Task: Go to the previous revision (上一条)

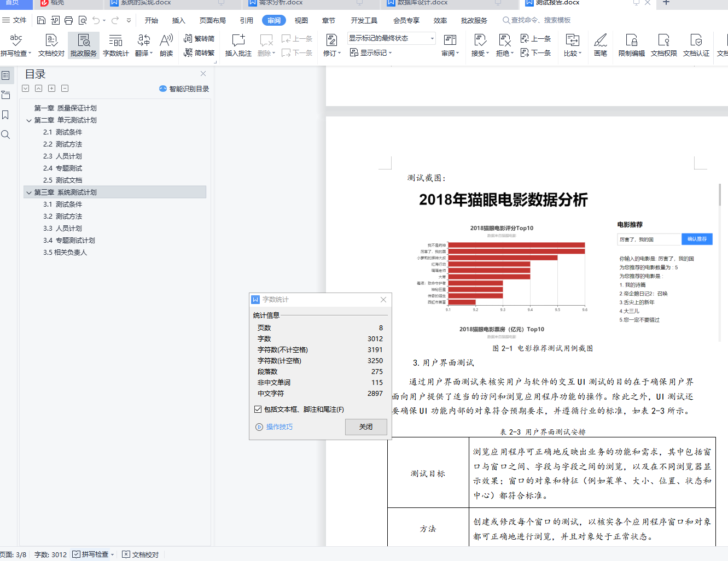Action: 535,39
